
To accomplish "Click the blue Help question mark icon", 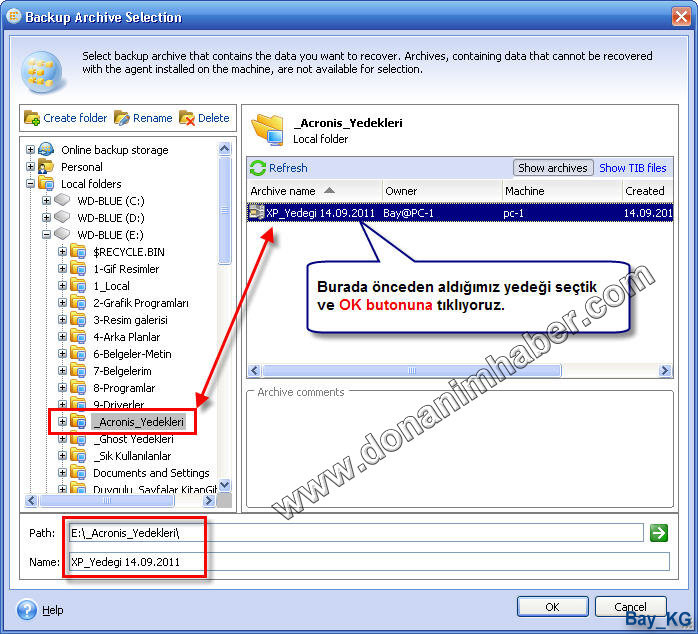I will coord(27,610).
